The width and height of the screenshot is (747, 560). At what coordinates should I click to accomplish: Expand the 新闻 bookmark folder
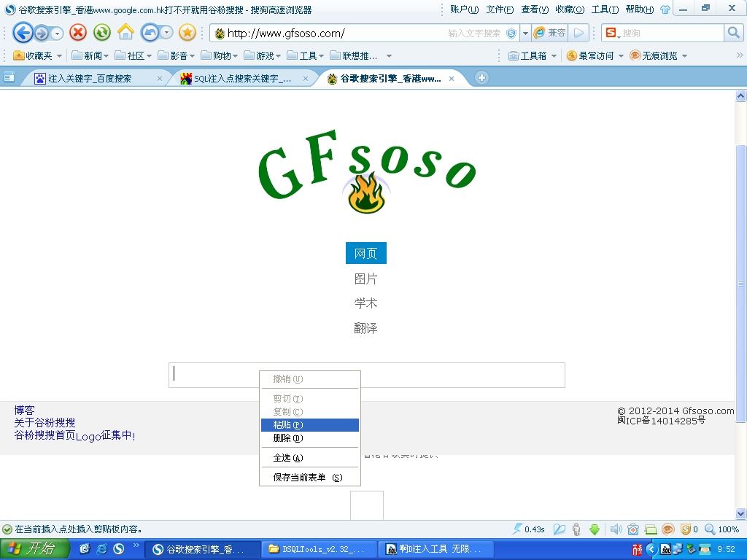(x=90, y=55)
